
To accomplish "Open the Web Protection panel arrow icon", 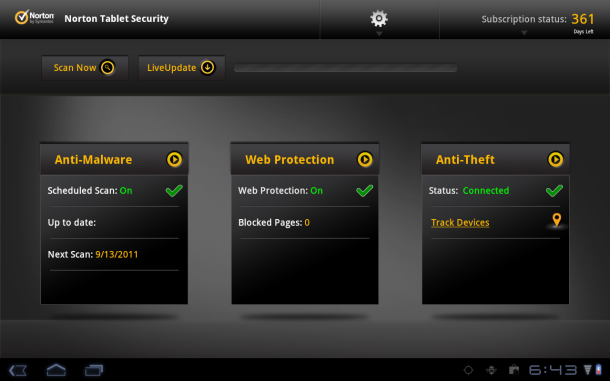I will [365, 160].
